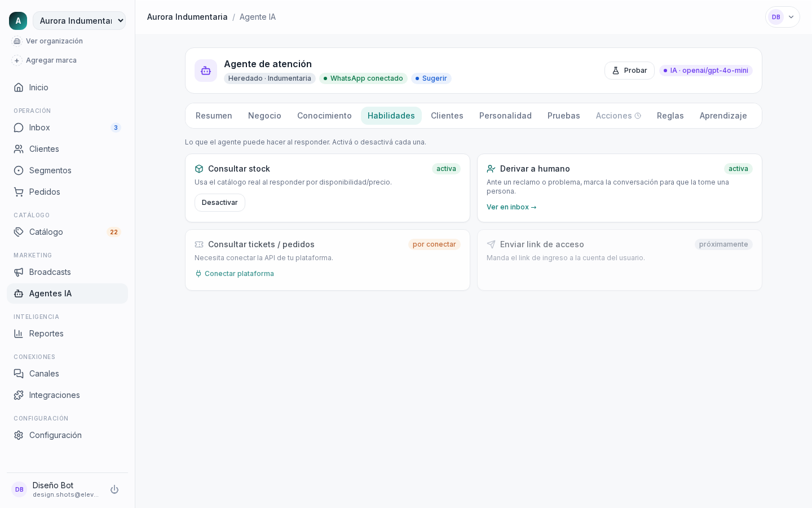Click the Diseño Bot user name
The image size is (812, 508).
[53, 485]
